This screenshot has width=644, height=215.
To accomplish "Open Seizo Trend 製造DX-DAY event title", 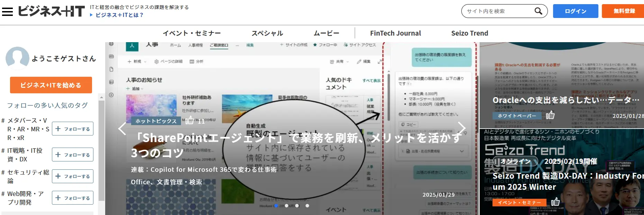I will coord(568,181).
